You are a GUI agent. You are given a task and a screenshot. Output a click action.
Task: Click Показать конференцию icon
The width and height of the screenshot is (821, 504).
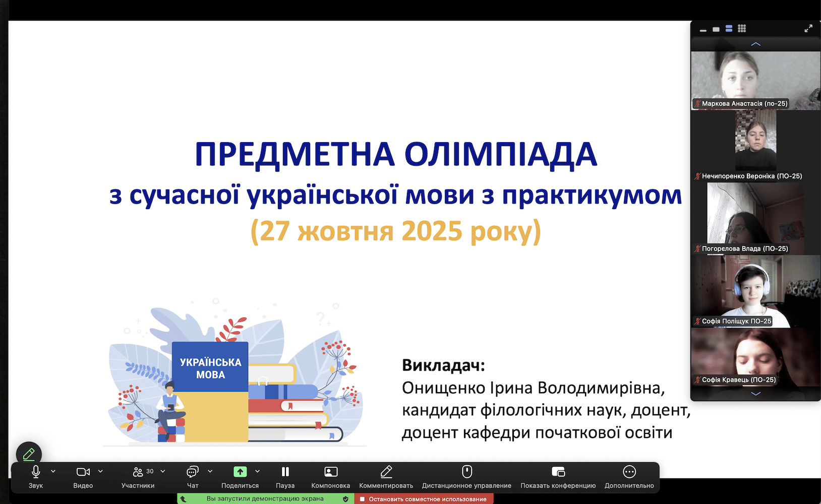click(x=558, y=472)
